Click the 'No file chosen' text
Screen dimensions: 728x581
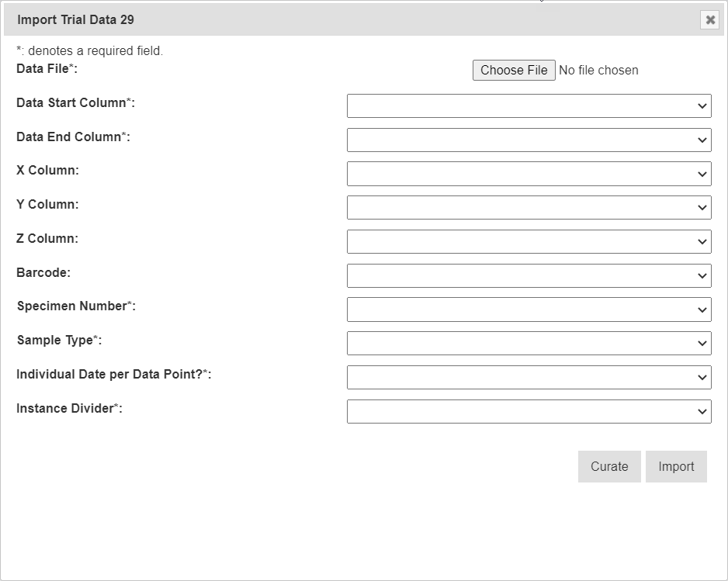[x=598, y=70]
